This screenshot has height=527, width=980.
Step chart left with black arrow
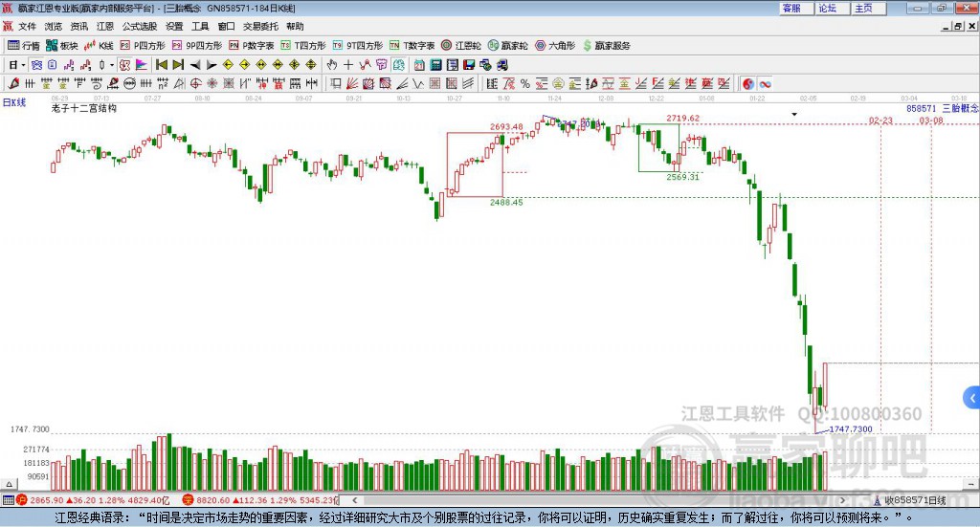[x=195, y=65]
